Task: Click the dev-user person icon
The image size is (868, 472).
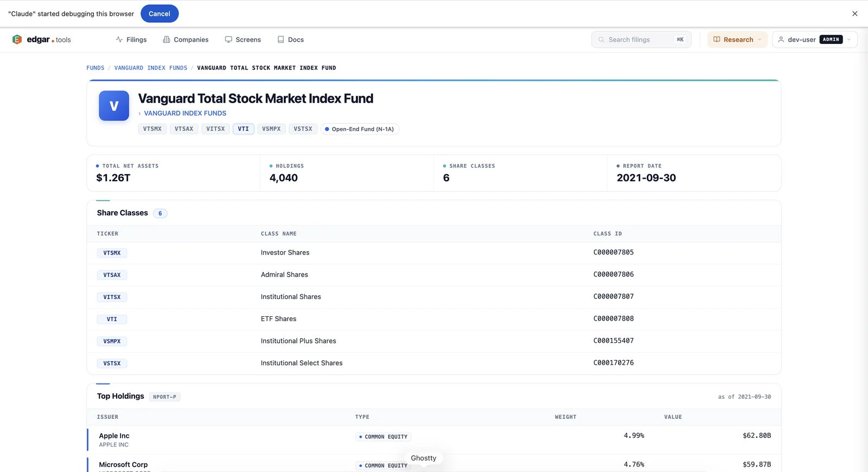Action: click(x=781, y=40)
